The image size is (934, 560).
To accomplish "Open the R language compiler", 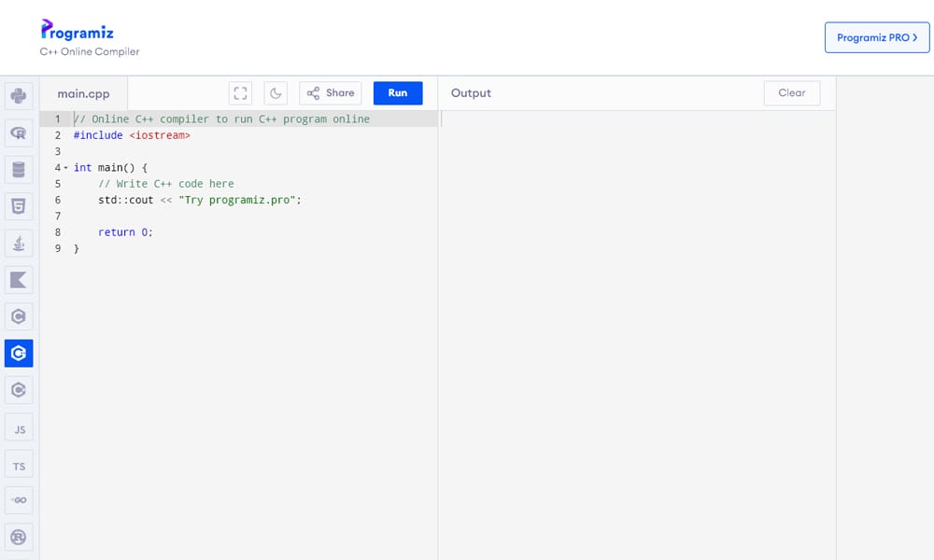I will [19, 133].
